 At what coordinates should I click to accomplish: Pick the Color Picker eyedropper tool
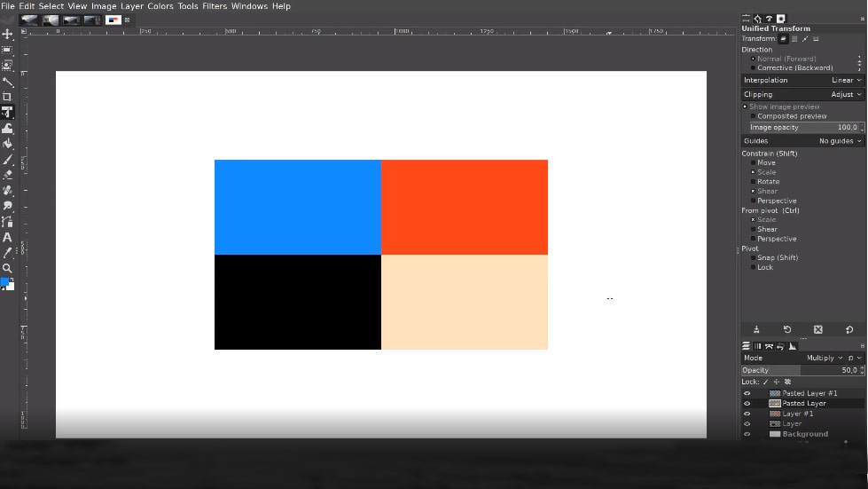[7, 253]
